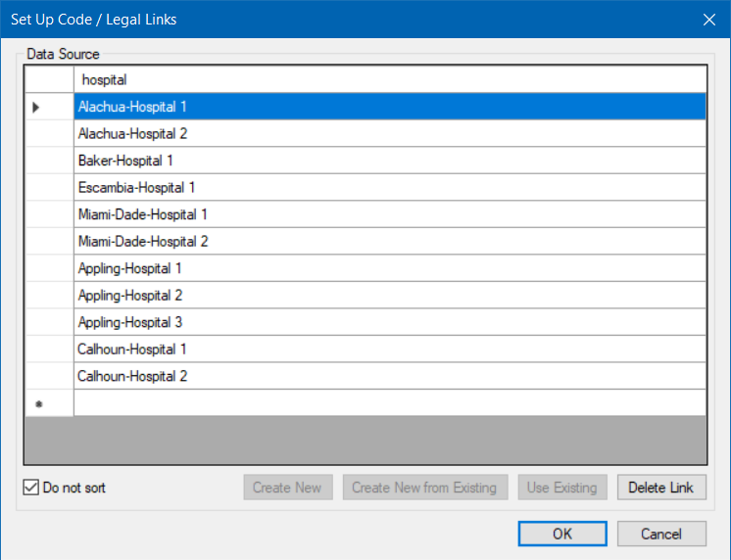Click the Cancel button

pyautogui.click(x=661, y=534)
